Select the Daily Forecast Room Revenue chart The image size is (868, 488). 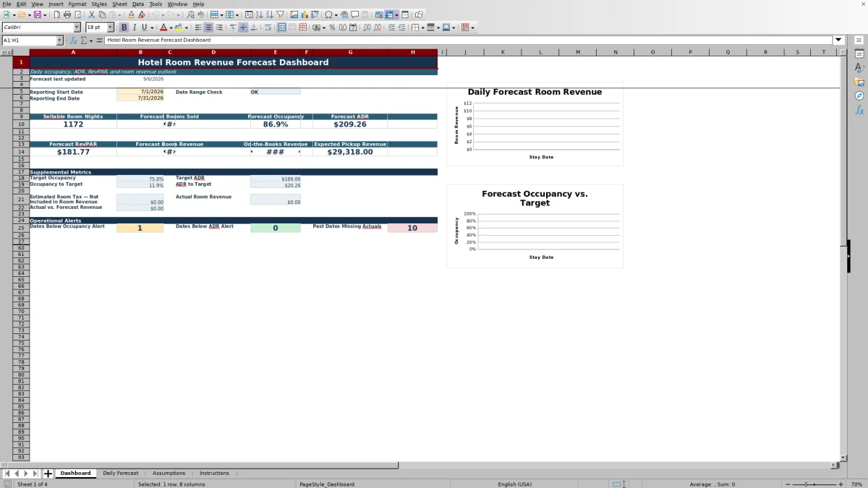(535, 124)
